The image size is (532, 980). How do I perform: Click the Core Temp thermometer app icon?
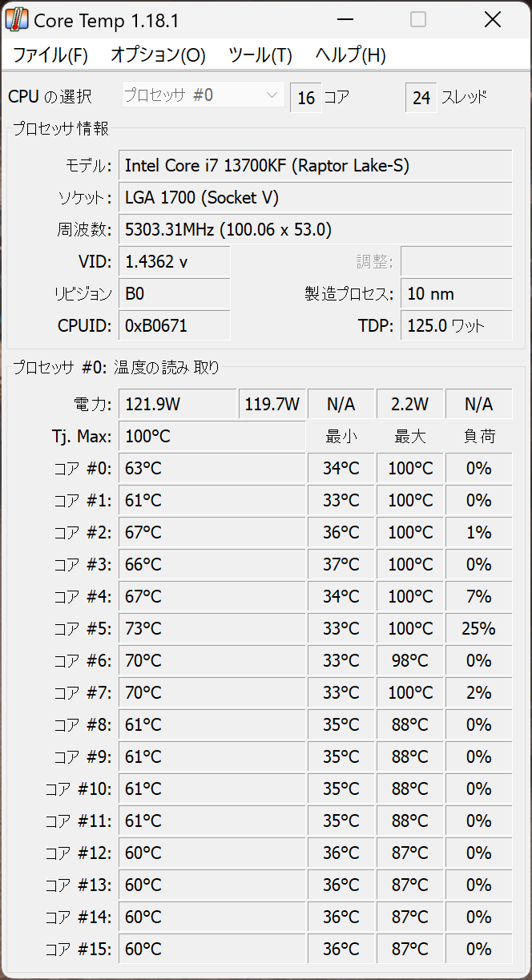16,19
